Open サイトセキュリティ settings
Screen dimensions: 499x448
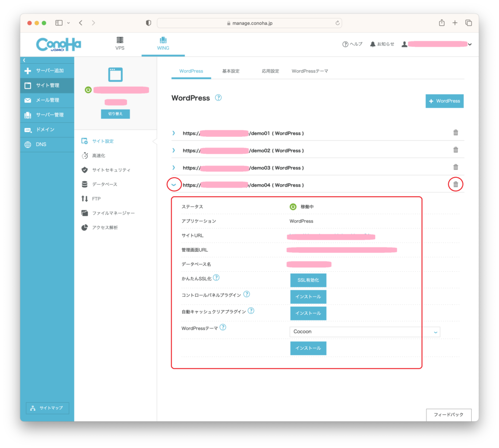pos(106,170)
